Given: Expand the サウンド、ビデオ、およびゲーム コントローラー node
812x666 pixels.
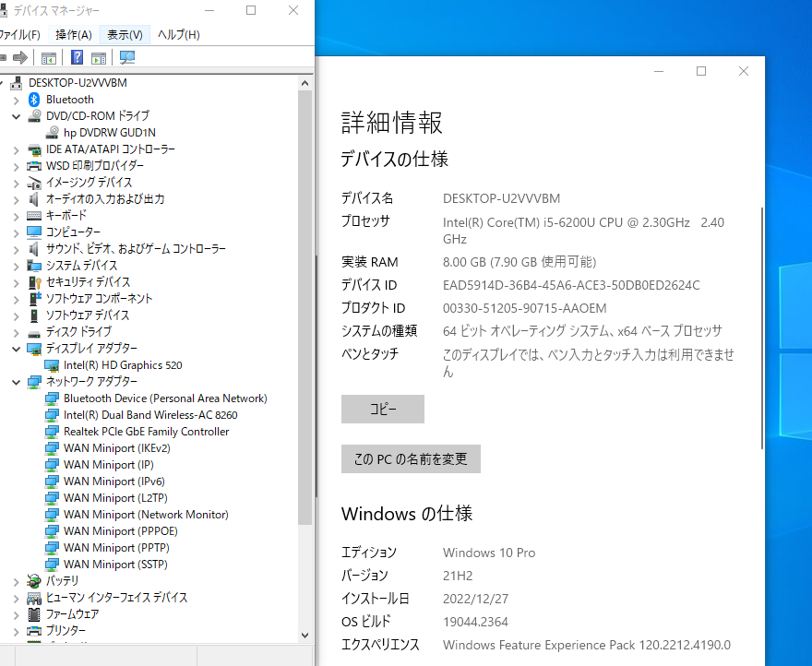Looking at the screenshot, I should [16, 250].
